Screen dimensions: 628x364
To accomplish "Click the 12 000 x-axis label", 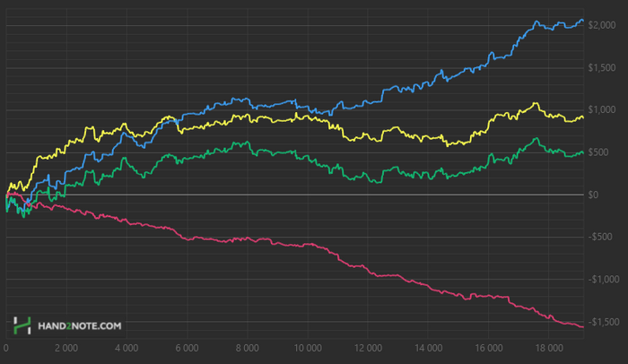I will click(368, 348).
